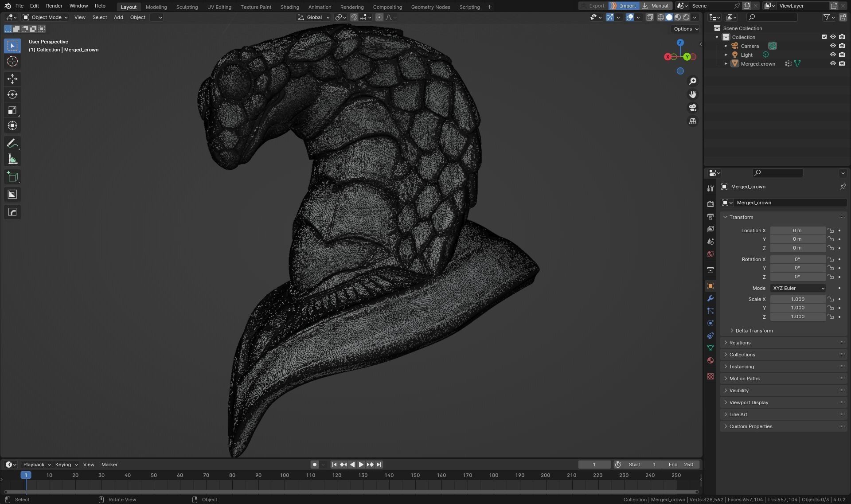Select the Cursor tool in the toolbar
The image size is (851, 504).
tap(12, 61)
